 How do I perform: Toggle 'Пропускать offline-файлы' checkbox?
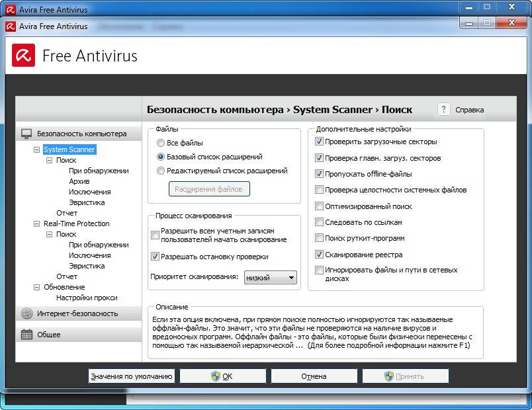point(319,174)
